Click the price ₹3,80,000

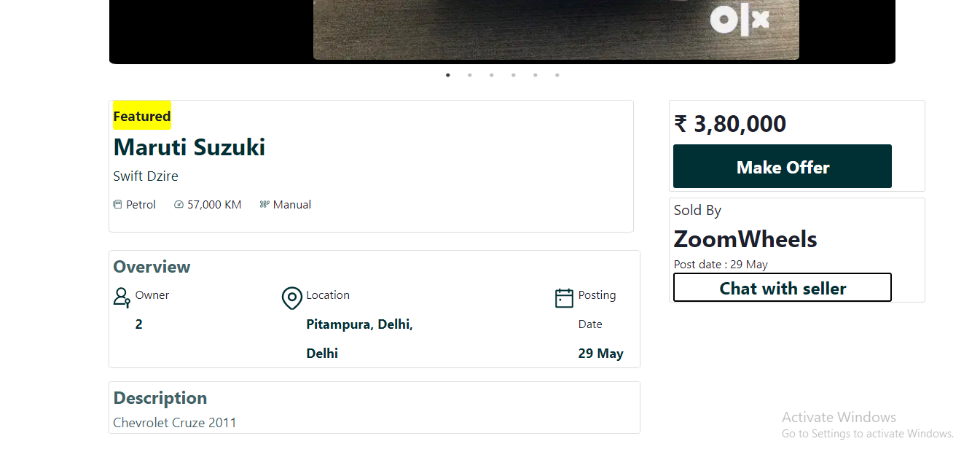point(729,124)
